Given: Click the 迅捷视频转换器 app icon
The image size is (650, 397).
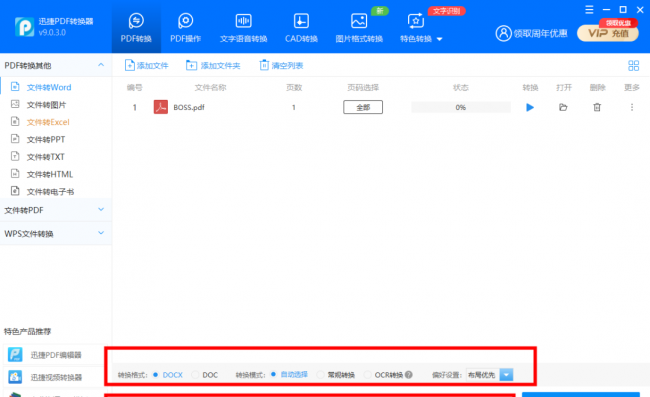Looking at the screenshot, I should click(x=15, y=377).
